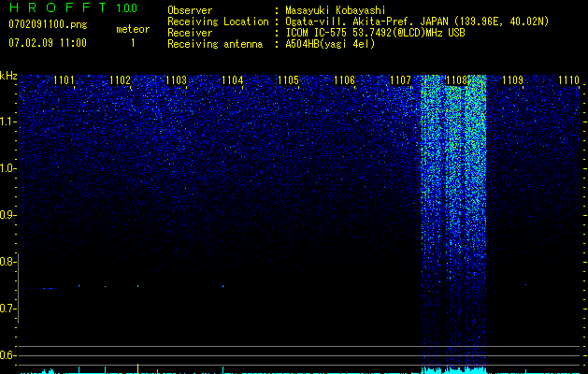Viewport: 588px width, 374px height.
Task: Click the 1107 time marker
Action: pos(400,79)
